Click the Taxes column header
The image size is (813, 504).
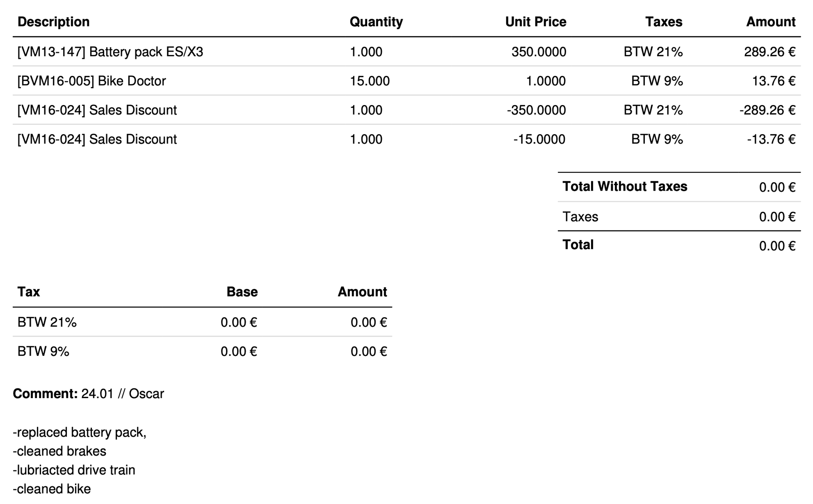[664, 22]
